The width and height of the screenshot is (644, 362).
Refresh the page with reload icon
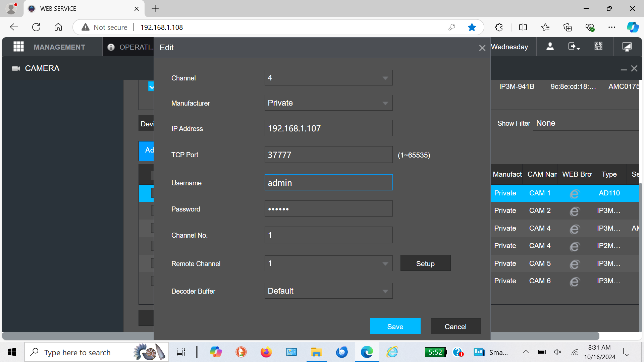[x=36, y=27]
